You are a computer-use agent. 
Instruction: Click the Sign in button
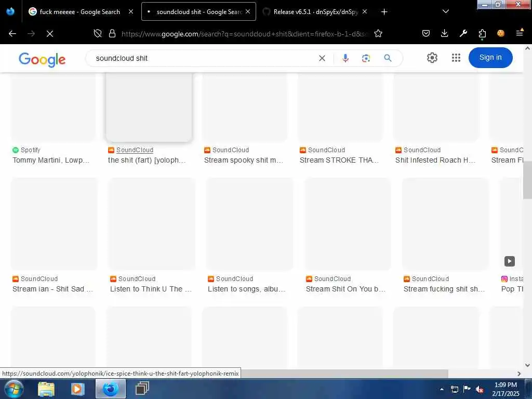(x=490, y=57)
